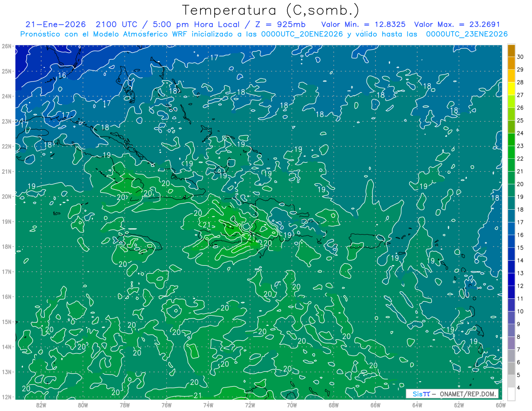Click the latitude axis label "24N"
The width and height of the screenshot is (532, 411).
pyautogui.click(x=7, y=96)
